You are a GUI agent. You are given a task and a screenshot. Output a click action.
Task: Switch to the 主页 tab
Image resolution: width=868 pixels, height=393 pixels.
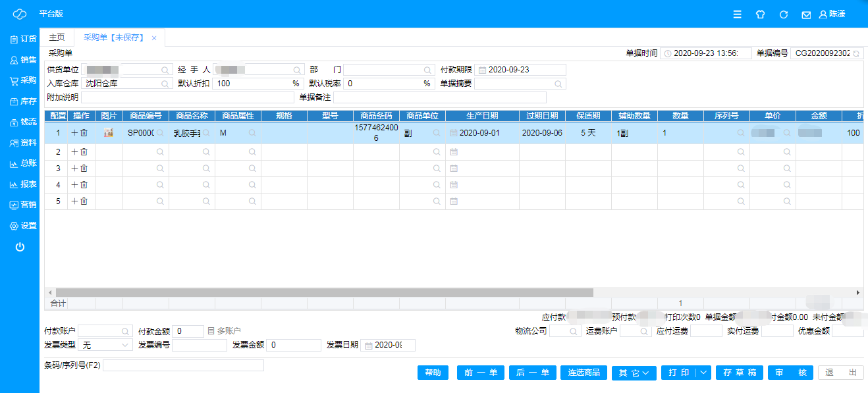(x=57, y=38)
